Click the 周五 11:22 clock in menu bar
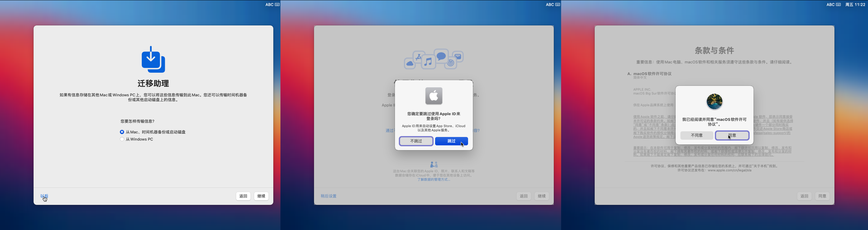This screenshot has height=230, width=868. click(x=855, y=4)
